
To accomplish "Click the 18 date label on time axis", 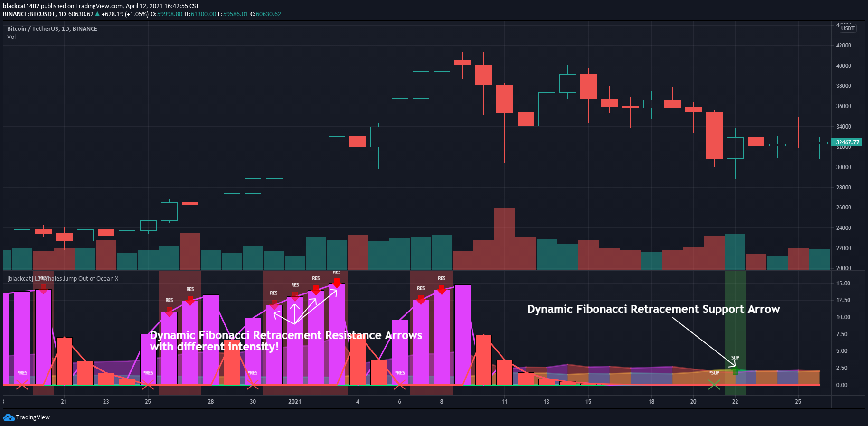I will [x=651, y=402].
